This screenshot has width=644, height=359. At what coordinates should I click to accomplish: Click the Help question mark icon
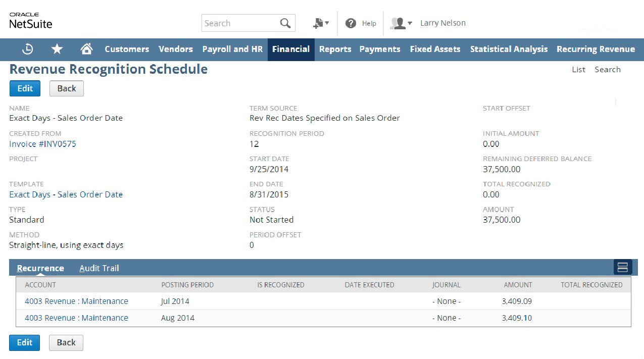[x=351, y=23]
